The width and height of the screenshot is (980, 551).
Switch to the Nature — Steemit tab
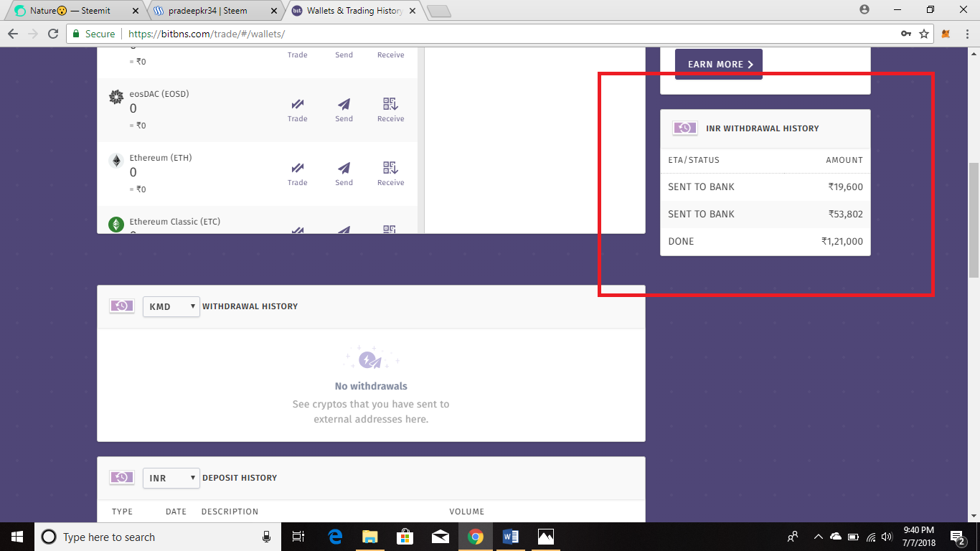pos(70,11)
